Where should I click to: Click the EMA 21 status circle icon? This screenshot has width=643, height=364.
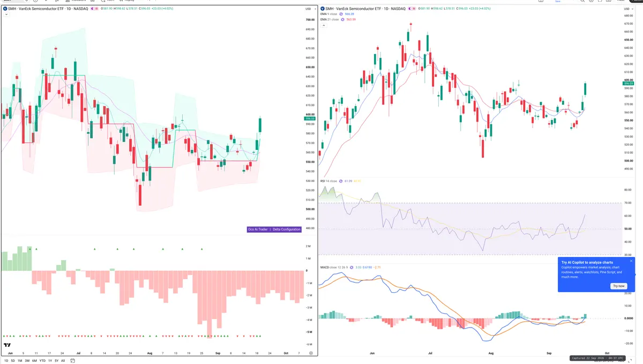[x=343, y=19]
